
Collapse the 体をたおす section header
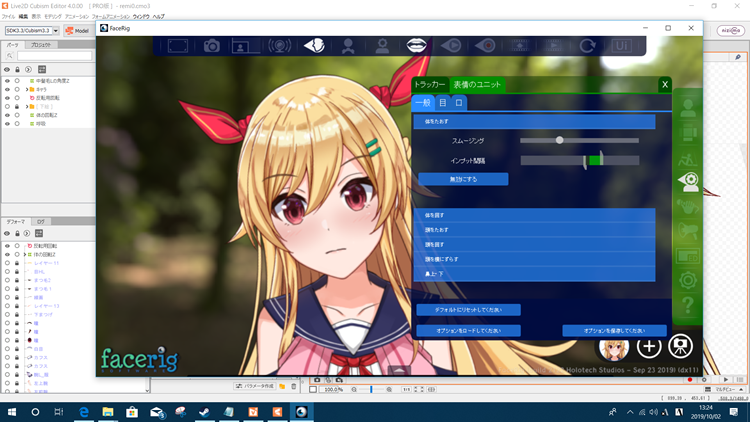point(534,122)
